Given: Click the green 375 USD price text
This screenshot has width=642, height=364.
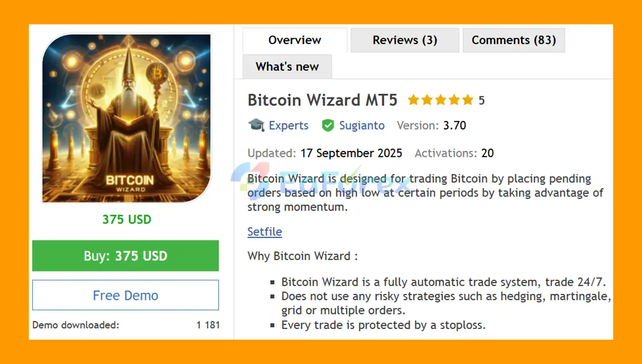Looking at the screenshot, I should [126, 220].
